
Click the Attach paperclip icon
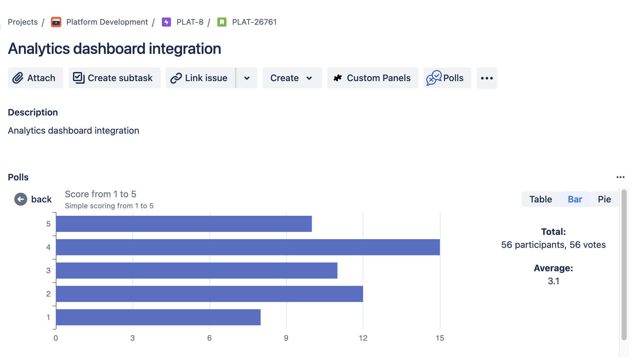[x=18, y=78]
